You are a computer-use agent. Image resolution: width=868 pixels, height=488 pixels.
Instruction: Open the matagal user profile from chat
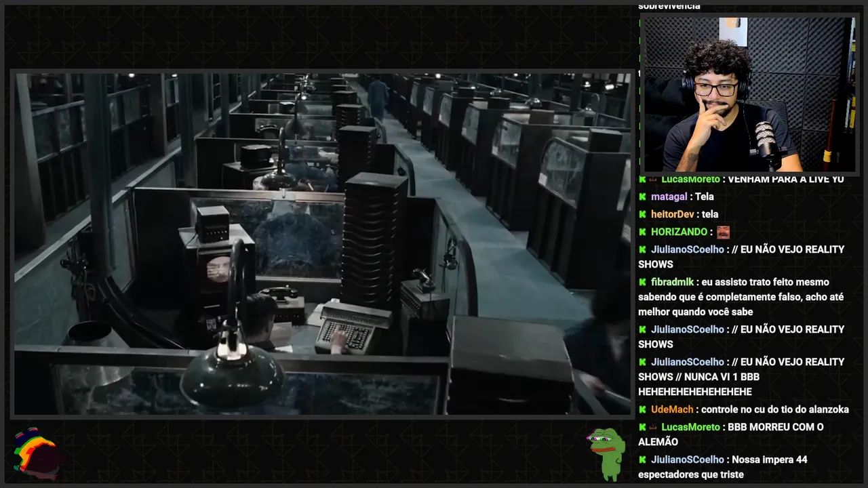click(x=669, y=197)
